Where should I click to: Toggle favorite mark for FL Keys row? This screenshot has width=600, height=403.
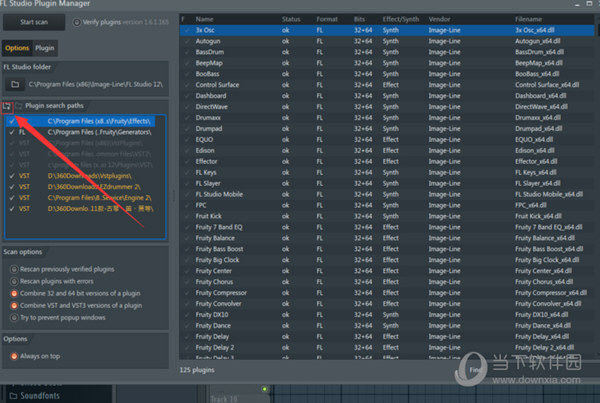pyautogui.click(x=187, y=173)
